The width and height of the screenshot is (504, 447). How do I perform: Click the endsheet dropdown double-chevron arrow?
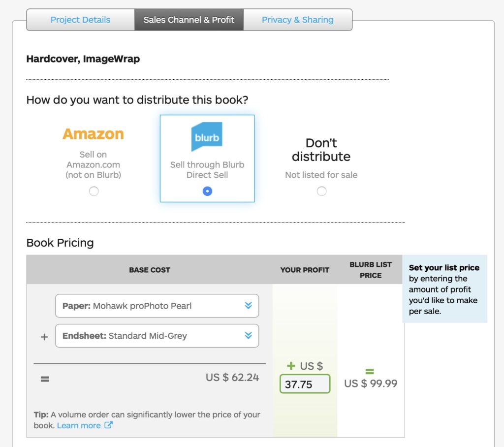(x=248, y=335)
